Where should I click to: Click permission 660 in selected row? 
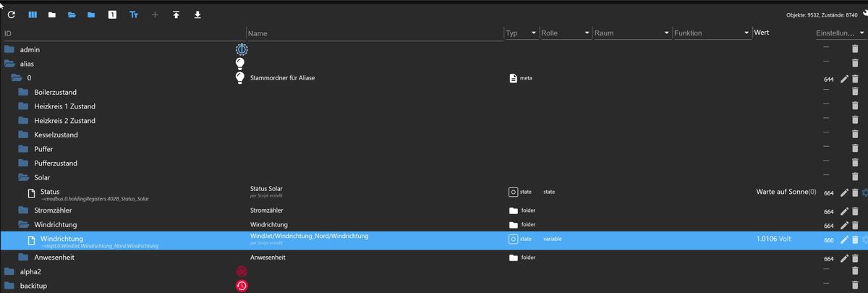tap(829, 240)
